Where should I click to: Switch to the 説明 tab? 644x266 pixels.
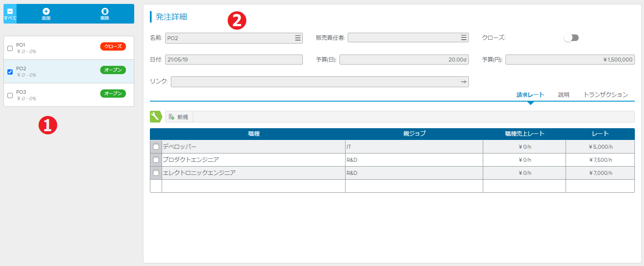563,95
